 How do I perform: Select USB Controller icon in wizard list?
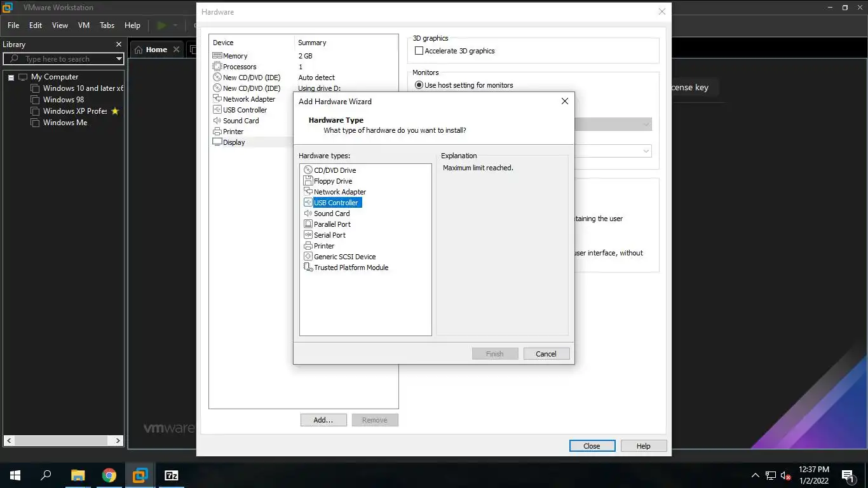[x=308, y=203]
